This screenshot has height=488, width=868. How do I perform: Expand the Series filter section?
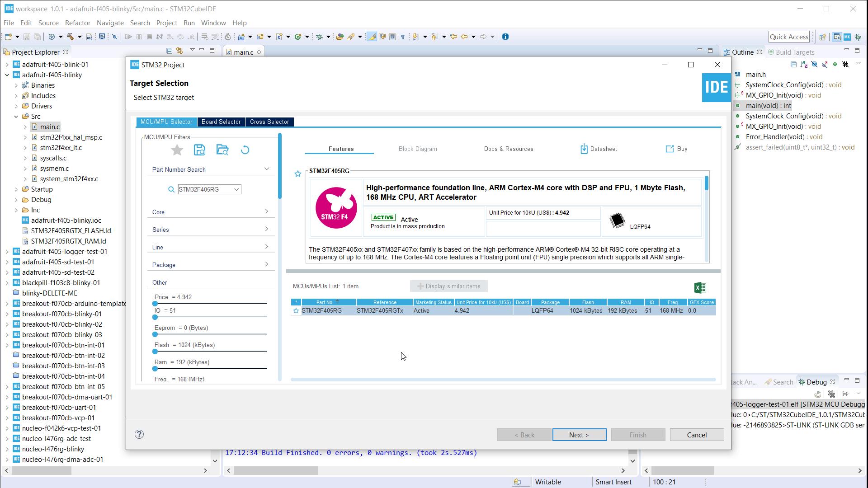[266, 229]
